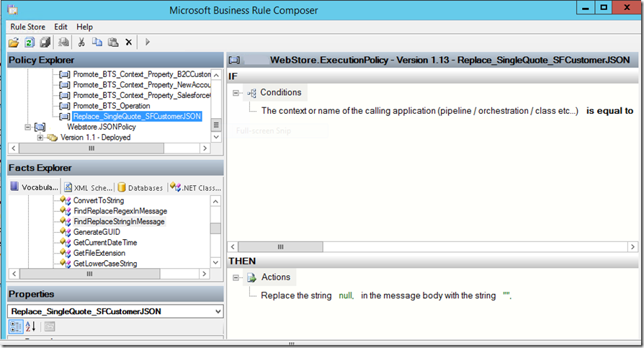Click the Copy toolbar icon
The image size is (644, 348).
pos(97,42)
